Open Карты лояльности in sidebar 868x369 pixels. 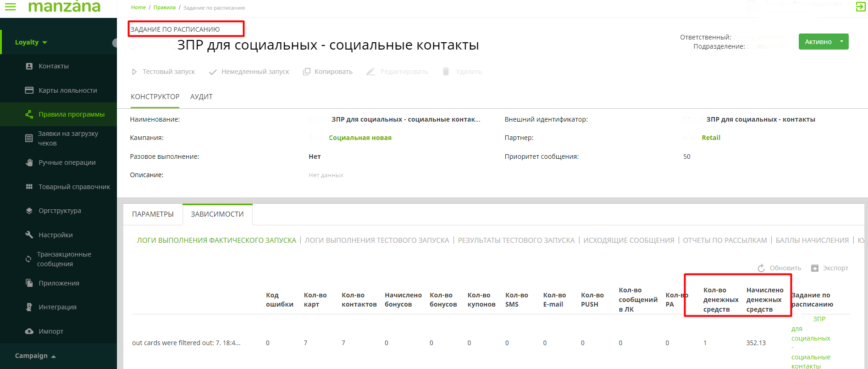[x=67, y=90]
